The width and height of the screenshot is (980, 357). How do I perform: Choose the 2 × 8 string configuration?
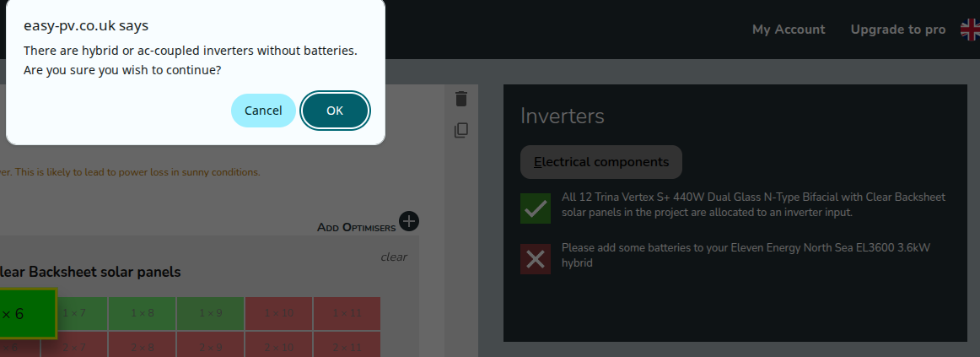(142, 346)
